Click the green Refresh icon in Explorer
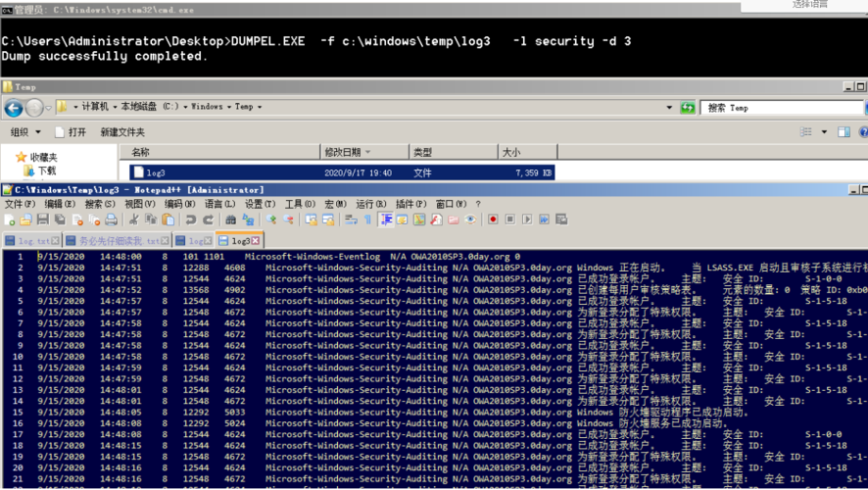 [x=688, y=108]
